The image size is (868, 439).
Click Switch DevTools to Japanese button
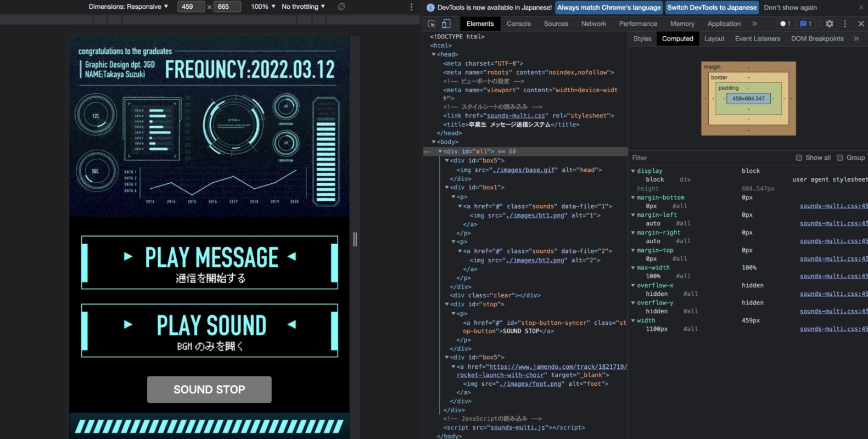tap(712, 7)
